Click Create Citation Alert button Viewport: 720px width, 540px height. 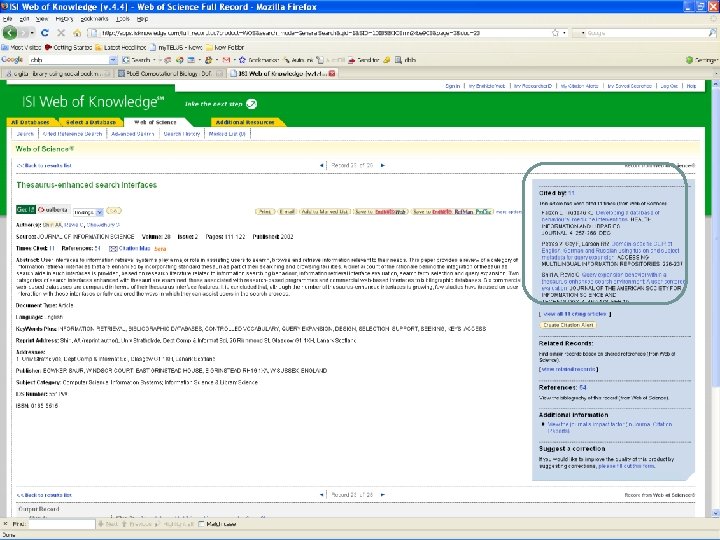pyautogui.click(x=568, y=325)
